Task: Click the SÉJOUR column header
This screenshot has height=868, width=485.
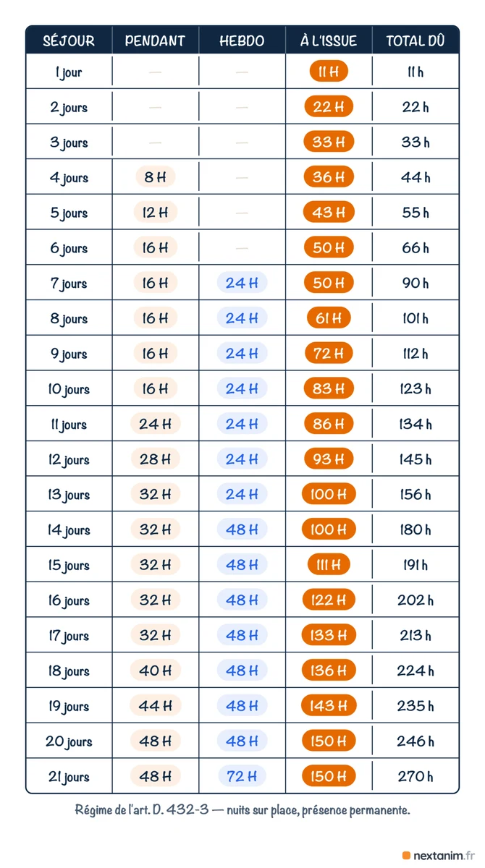Action: coord(69,41)
